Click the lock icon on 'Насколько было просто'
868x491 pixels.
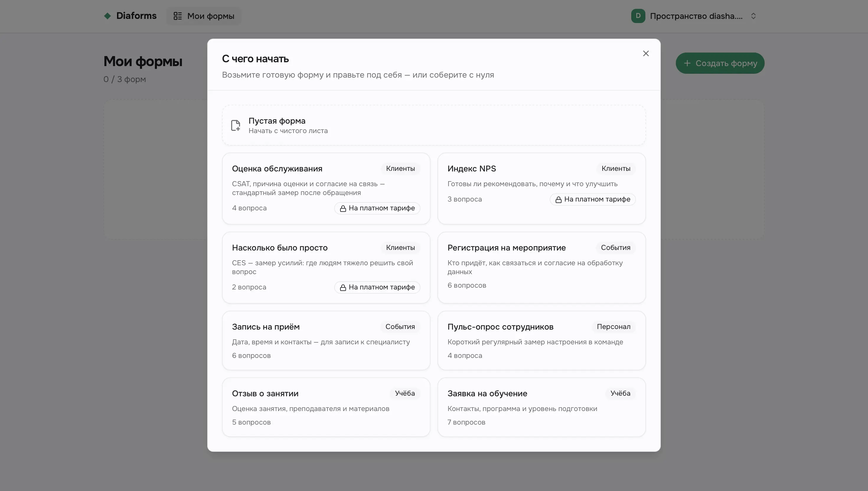point(343,287)
